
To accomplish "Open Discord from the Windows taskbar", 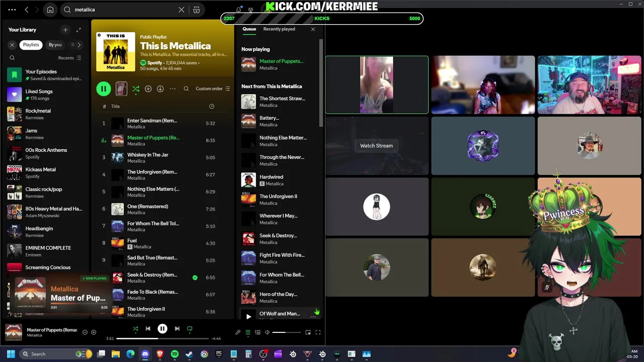I will 145,354.
